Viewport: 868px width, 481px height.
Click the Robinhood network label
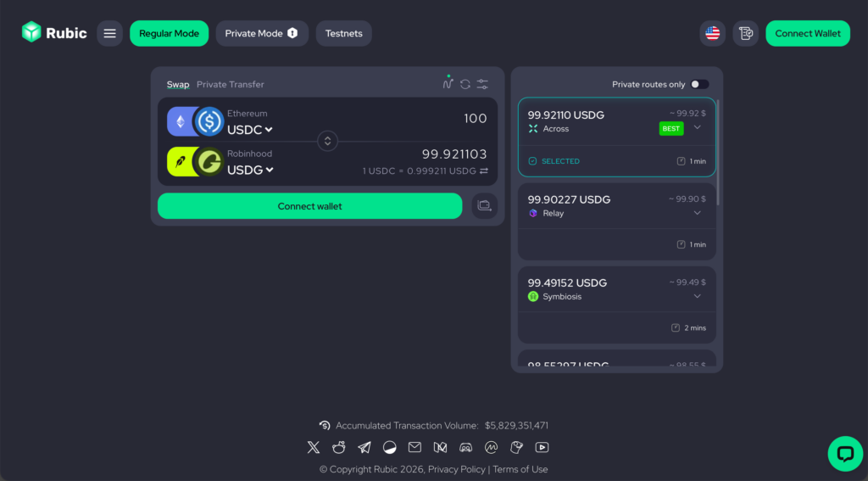coord(250,154)
